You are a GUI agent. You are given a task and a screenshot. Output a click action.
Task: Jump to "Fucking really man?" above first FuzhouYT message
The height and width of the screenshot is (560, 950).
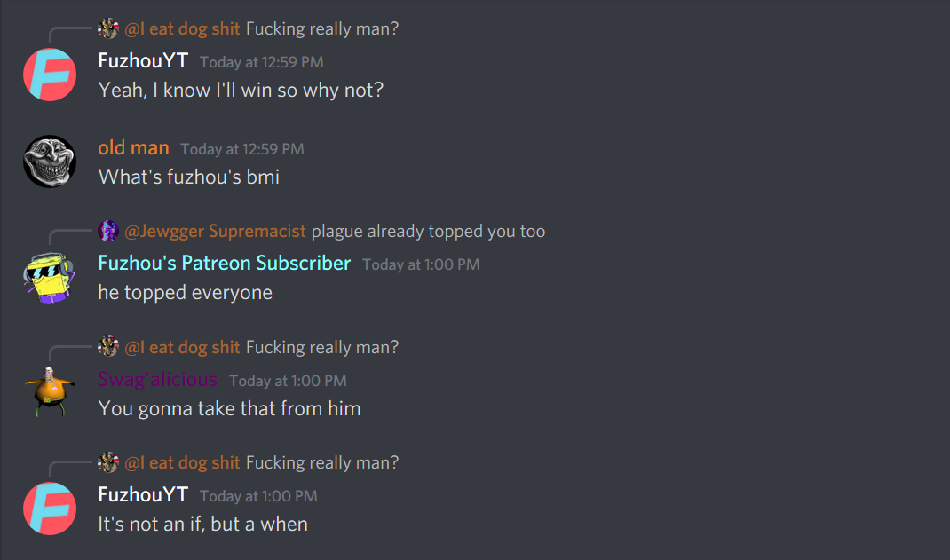click(x=322, y=28)
